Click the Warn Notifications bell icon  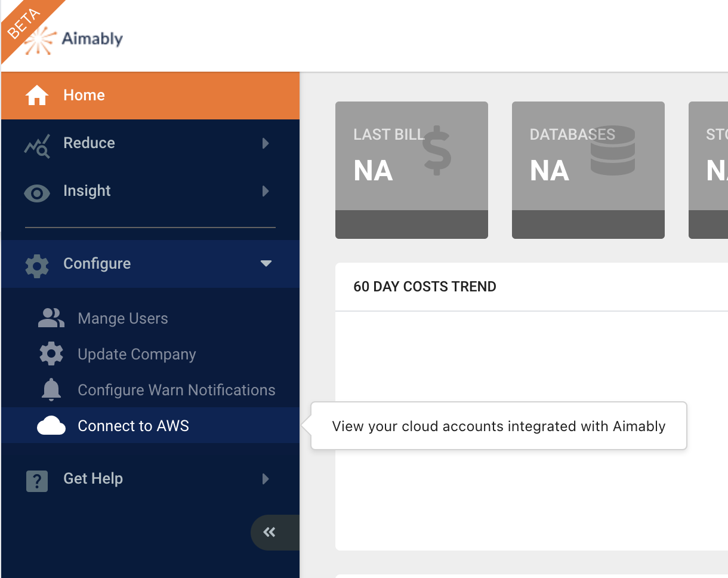(51, 390)
